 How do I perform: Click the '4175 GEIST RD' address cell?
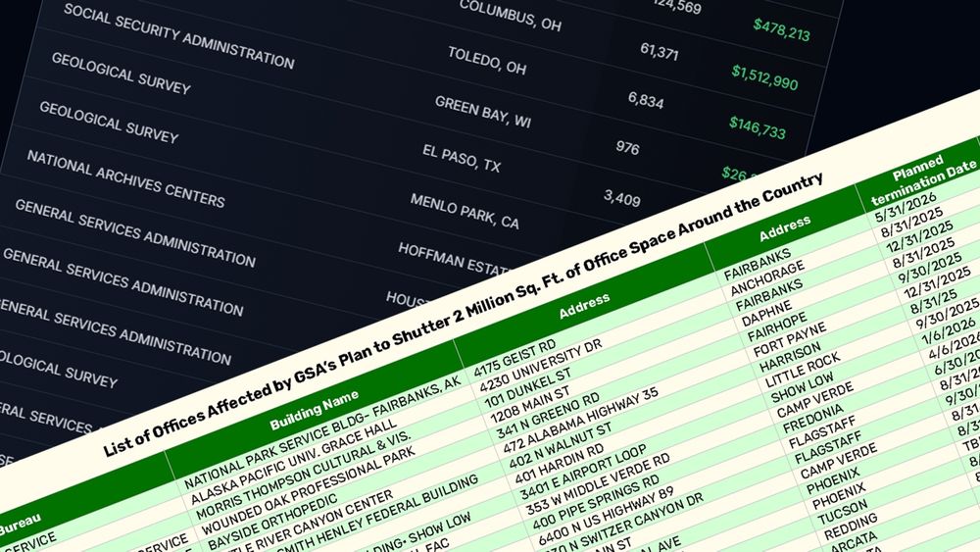(515, 358)
